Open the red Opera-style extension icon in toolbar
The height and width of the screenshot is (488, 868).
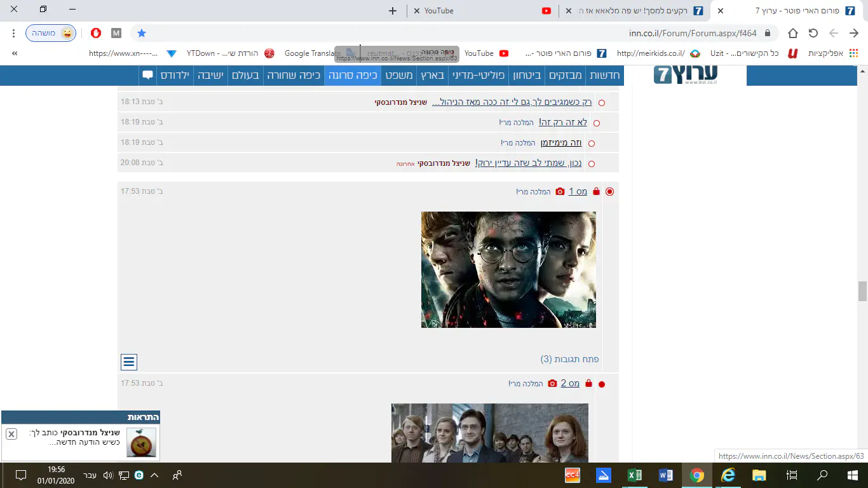96,33
